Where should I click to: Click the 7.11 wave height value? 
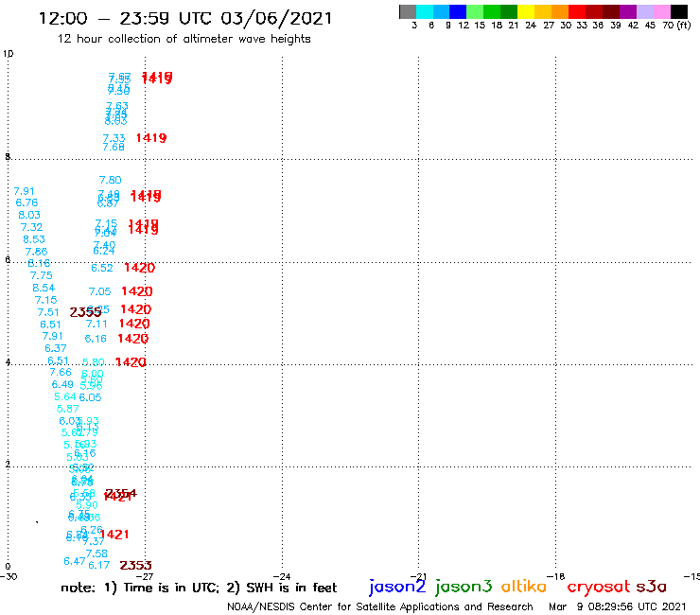click(x=96, y=324)
